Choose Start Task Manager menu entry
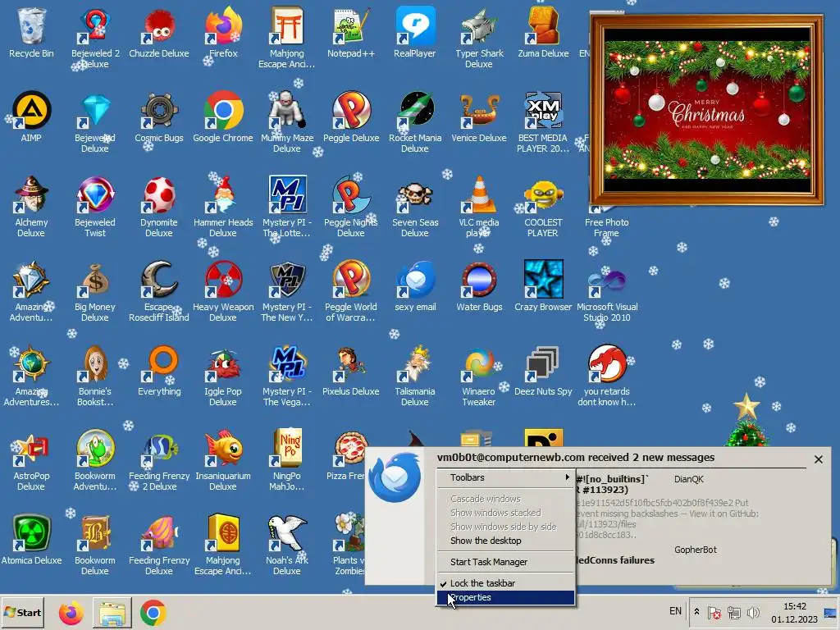The image size is (840, 630). [x=505, y=561]
